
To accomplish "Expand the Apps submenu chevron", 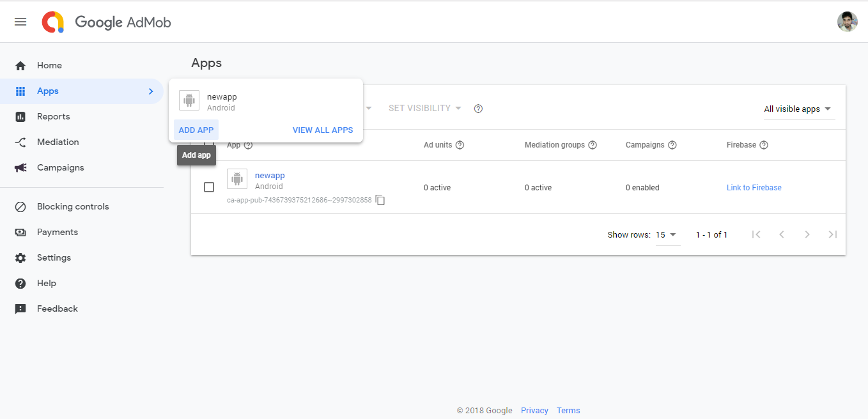I will point(151,91).
